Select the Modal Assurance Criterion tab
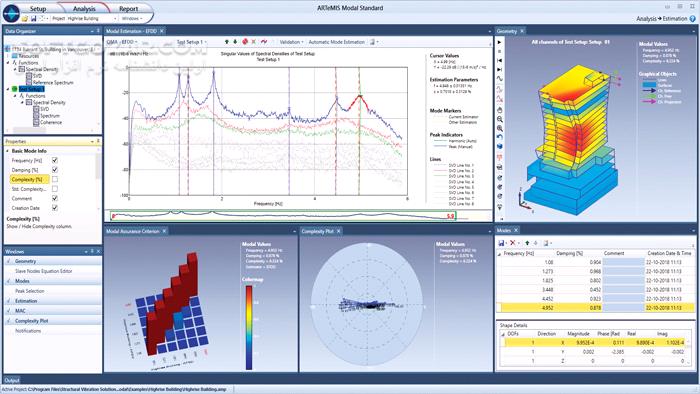Viewport: 700px width, 394px height. [133, 231]
